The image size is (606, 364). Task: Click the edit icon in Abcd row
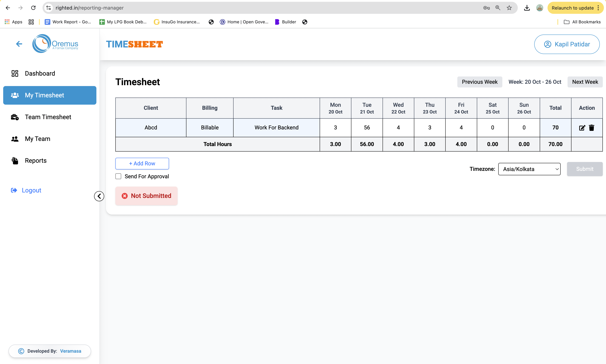coord(582,127)
